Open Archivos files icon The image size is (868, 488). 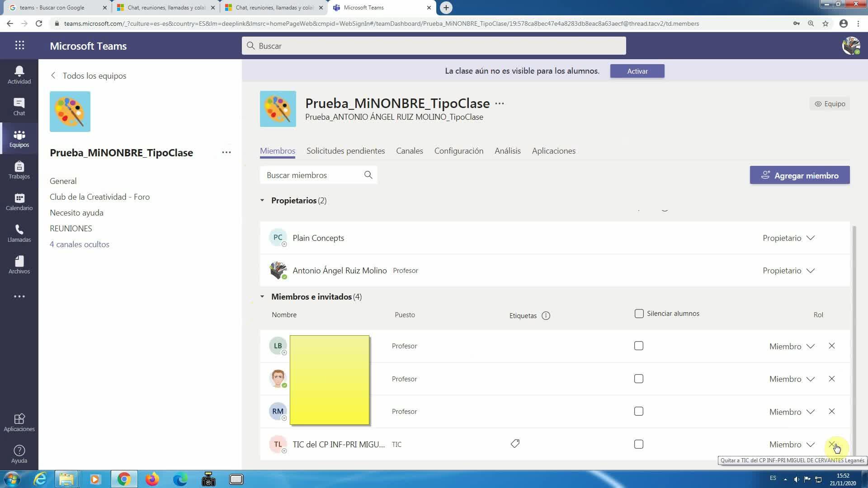[x=19, y=265]
